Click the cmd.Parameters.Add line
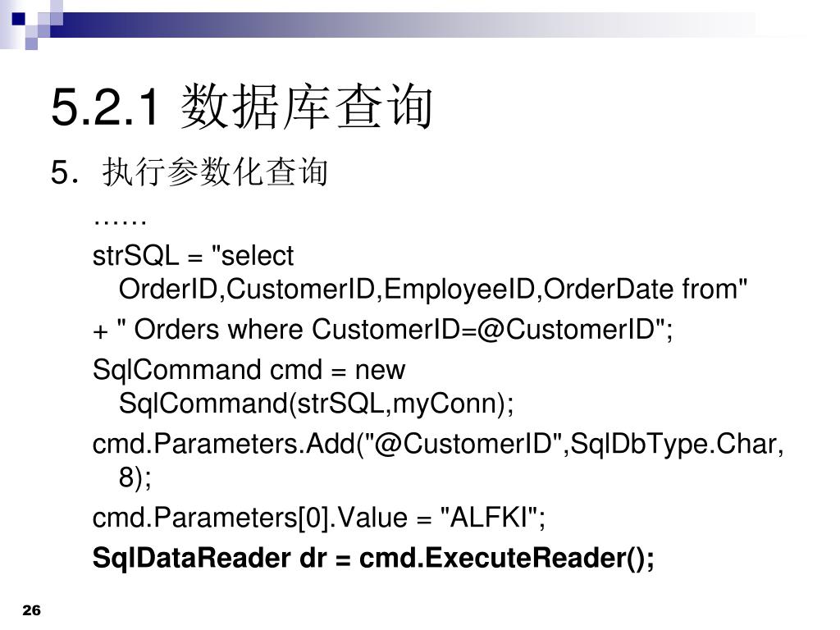The width and height of the screenshot is (840, 630). (438, 445)
